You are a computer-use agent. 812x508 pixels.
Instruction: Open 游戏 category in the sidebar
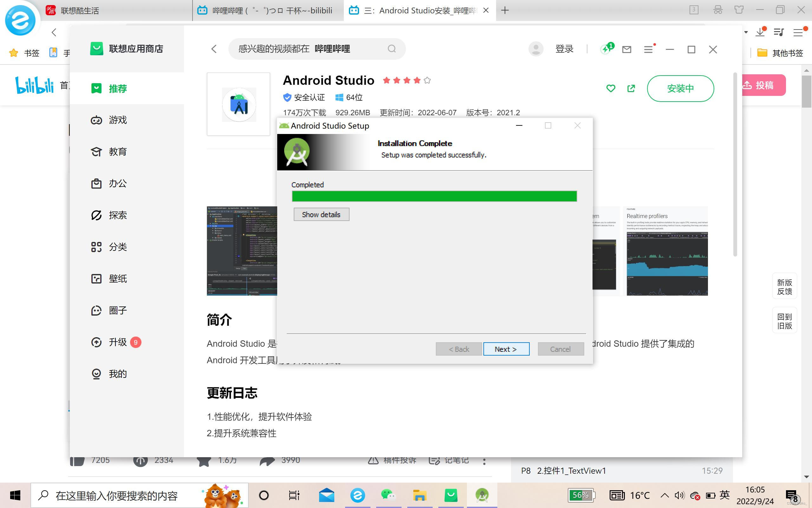tap(127, 120)
